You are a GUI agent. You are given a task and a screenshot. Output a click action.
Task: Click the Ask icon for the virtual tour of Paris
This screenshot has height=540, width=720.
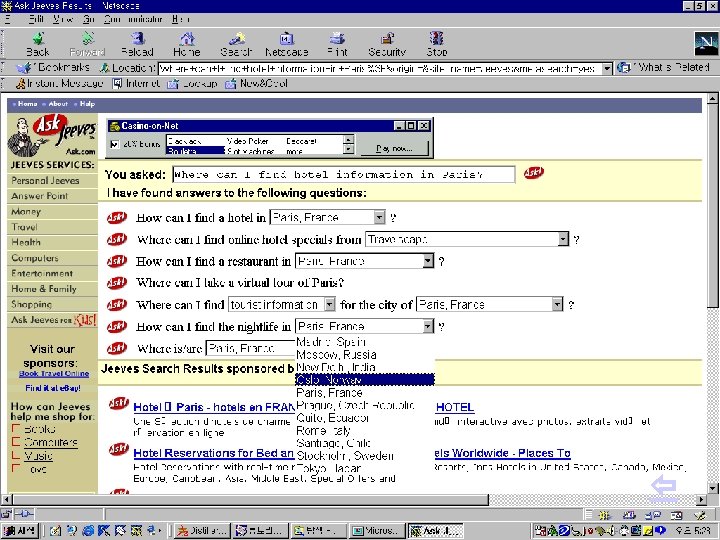117,282
